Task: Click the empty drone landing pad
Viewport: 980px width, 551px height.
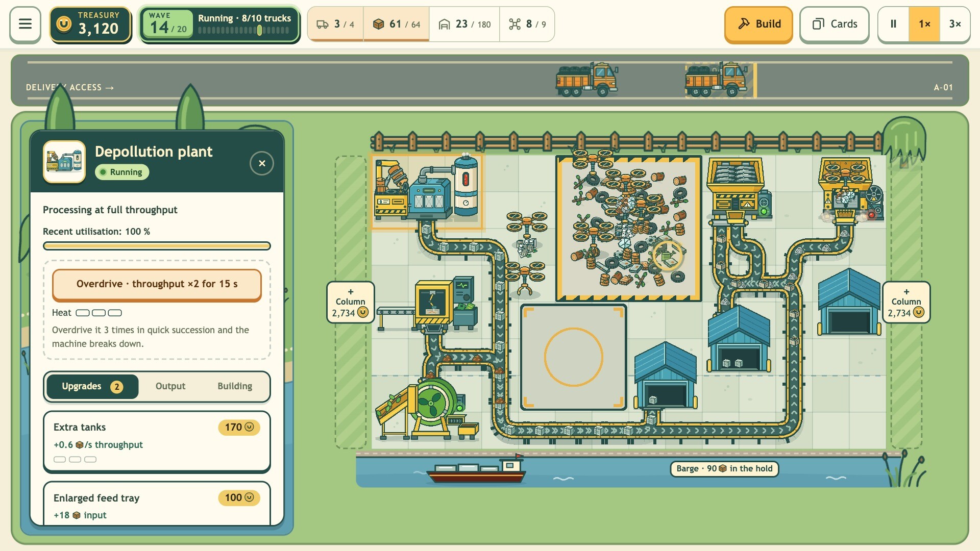Action: pos(573,357)
